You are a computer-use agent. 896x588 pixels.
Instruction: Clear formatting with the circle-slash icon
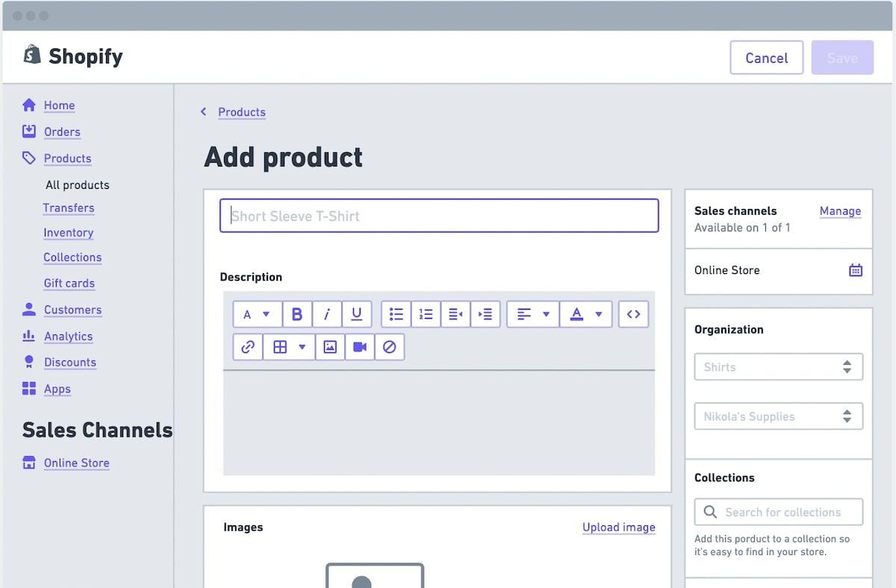coord(389,347)
